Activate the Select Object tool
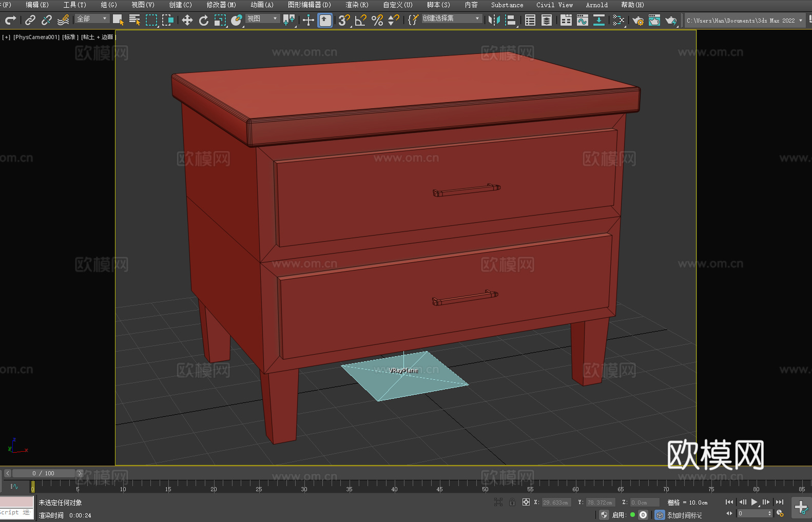This screenshot has height=522, width=812. [118, 20]
